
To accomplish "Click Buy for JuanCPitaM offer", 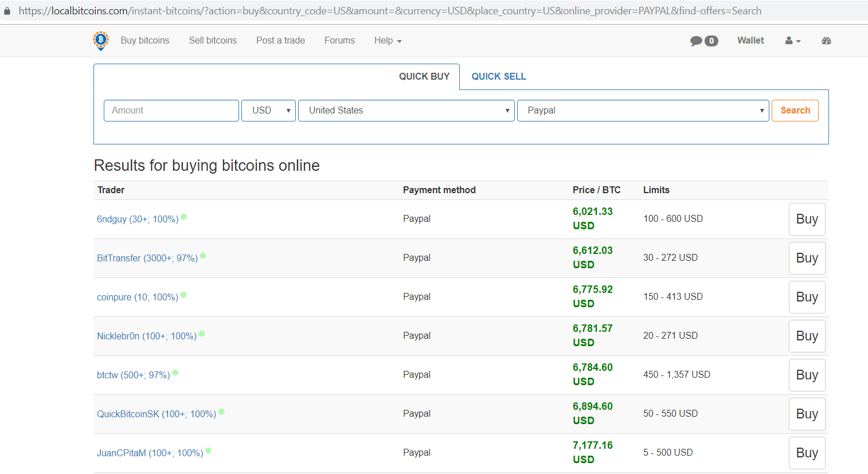I will tap(807, 453).
